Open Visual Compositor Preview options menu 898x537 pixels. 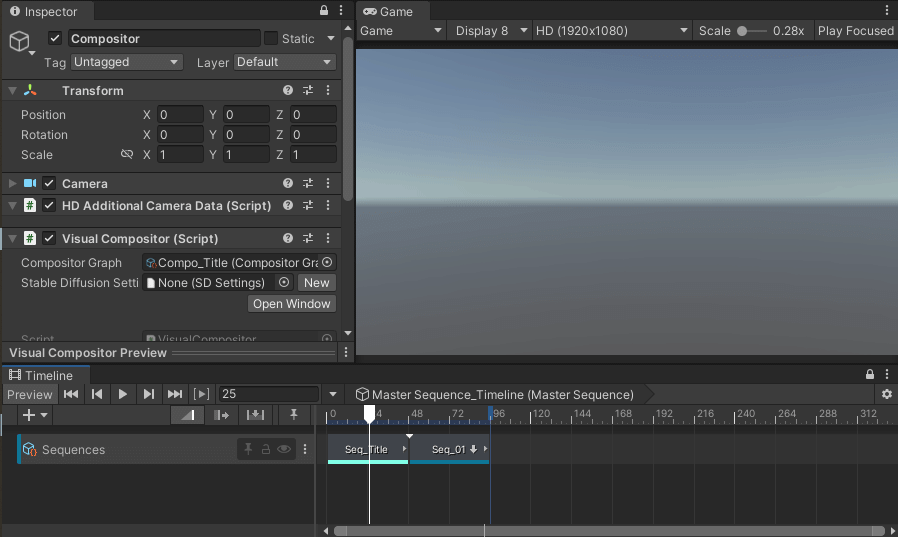pyautogui.click(x=345, y=353)
